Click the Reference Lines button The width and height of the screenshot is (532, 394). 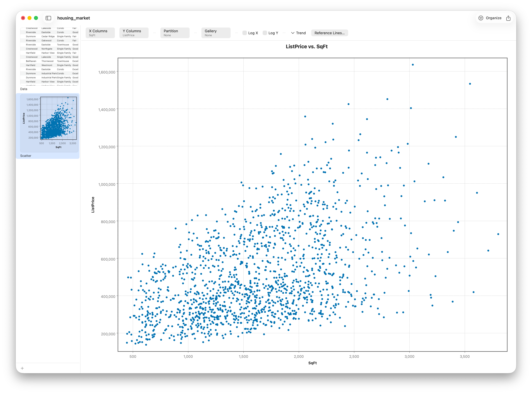[329, 33]
